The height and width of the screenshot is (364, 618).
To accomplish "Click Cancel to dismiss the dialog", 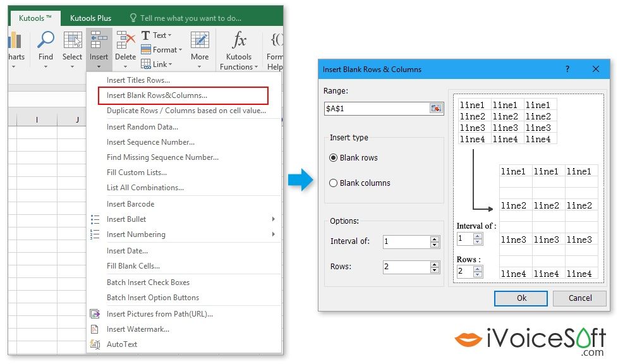I will 579,298.
